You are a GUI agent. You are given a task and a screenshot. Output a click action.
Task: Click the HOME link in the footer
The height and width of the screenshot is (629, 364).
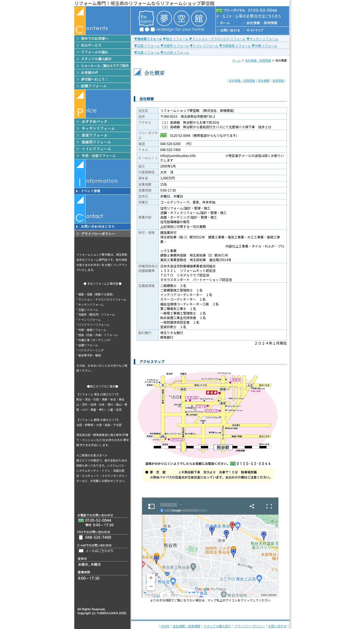(165, 626)
